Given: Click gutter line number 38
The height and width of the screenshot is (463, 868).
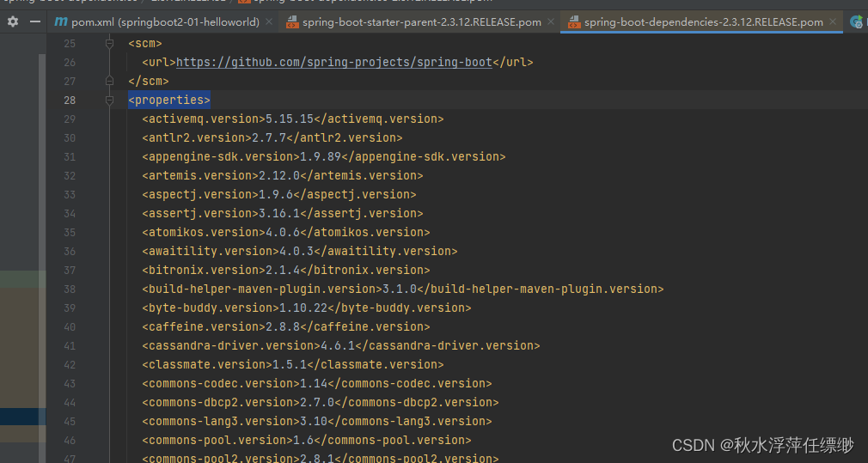Looking at the screenshot, I should 70,289.
